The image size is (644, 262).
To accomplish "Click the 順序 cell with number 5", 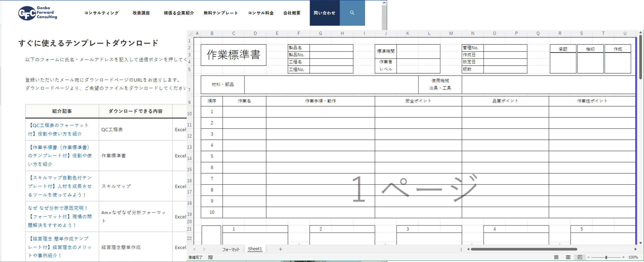I will point(212,156).
